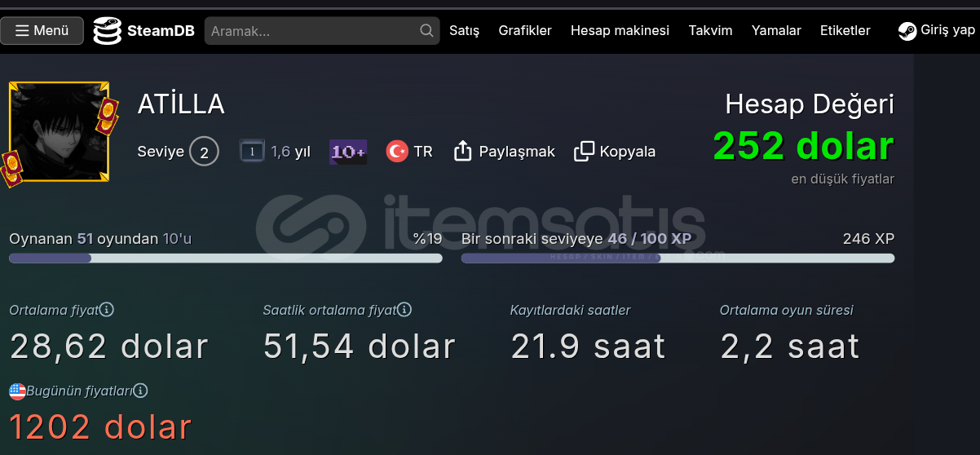Click the played games progress bar
This screenshot has width=980, height=455.
click(226, 258)
